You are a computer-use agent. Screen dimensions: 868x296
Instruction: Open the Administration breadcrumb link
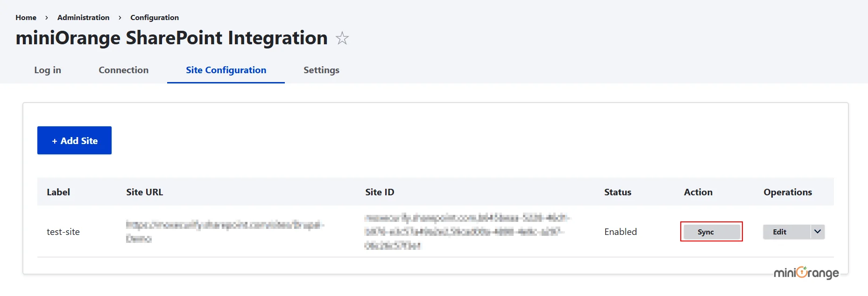coord(83,17)
